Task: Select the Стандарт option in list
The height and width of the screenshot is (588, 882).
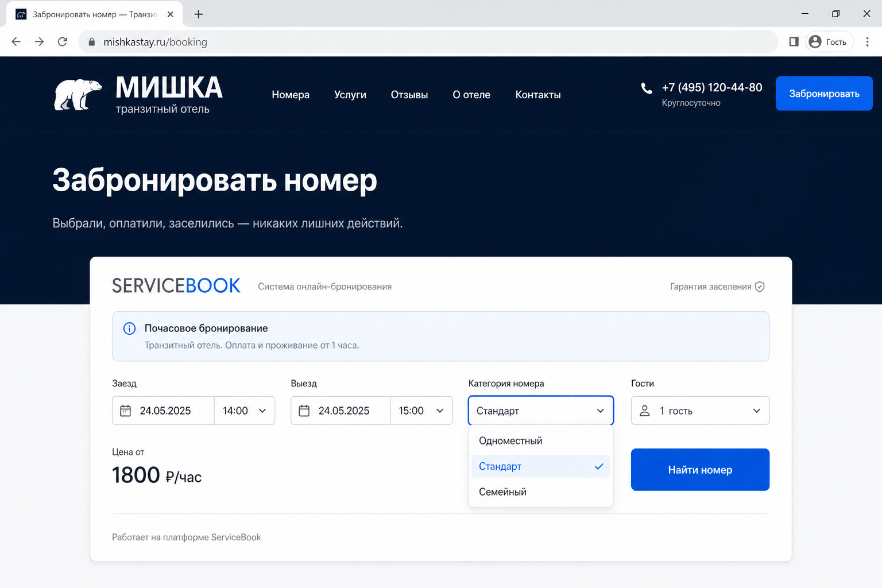Action: [541, 466]
